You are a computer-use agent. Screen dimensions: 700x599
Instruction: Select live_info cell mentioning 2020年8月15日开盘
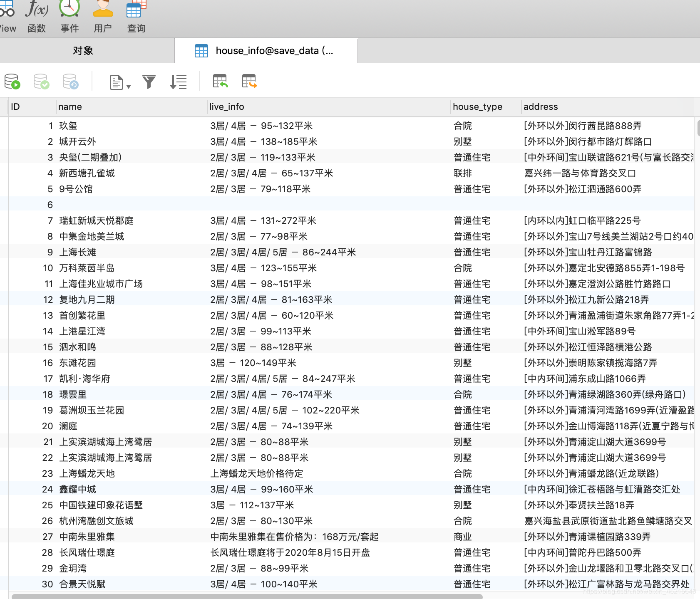[x=290, y=552]
